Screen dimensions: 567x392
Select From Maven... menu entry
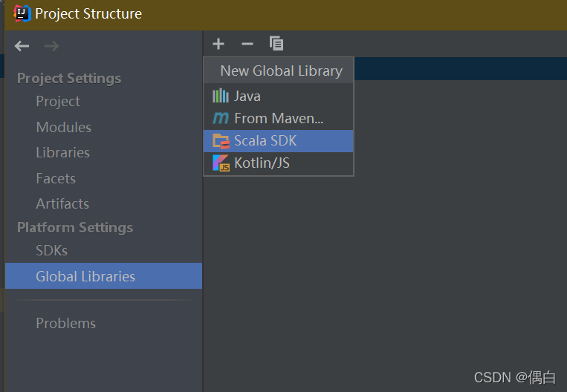pyautogui.click(x=279, y=119)
